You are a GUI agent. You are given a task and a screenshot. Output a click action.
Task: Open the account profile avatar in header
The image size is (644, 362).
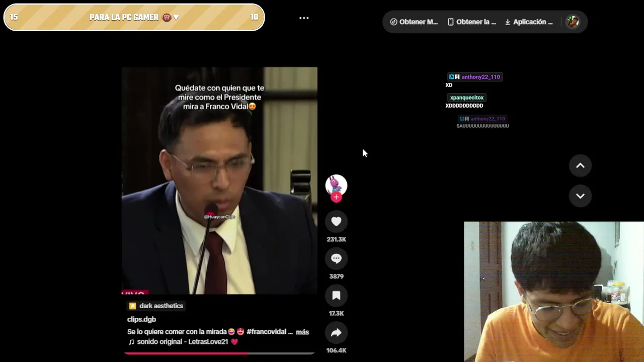[573, 22]
